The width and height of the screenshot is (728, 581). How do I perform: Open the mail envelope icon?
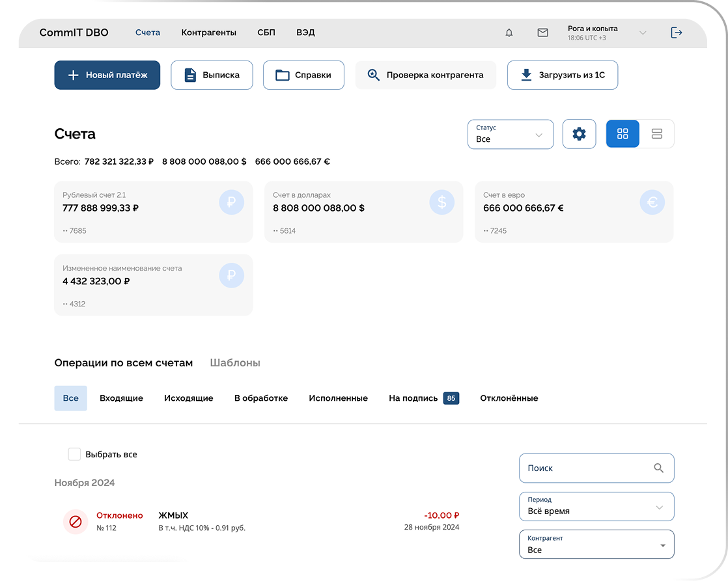(x=542, y=33)
